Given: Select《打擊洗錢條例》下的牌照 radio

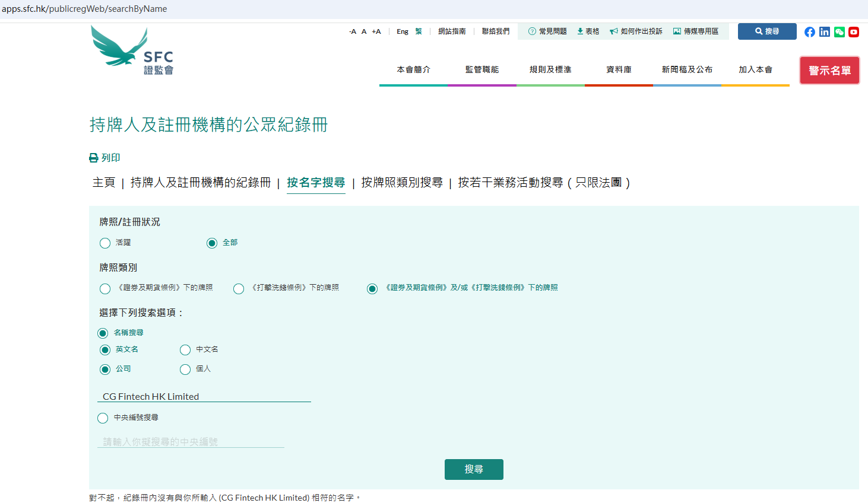Looking at the screenshot, I should [x=239, y=289].
